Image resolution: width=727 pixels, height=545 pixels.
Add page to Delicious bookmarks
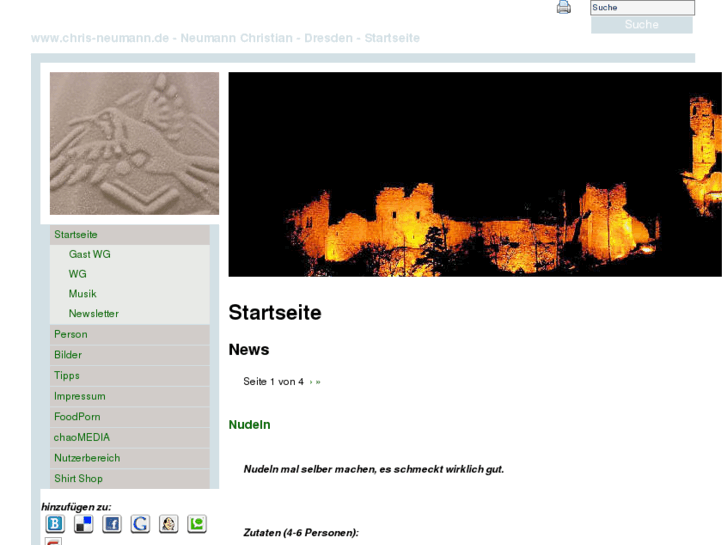[83, 524]
